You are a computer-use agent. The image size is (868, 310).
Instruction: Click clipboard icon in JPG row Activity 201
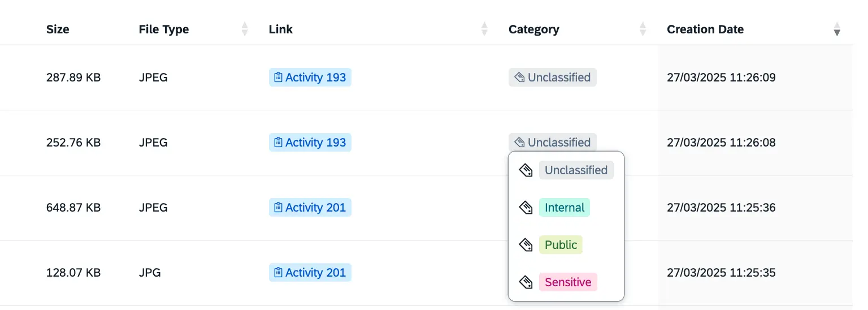[x=278, y=273]
